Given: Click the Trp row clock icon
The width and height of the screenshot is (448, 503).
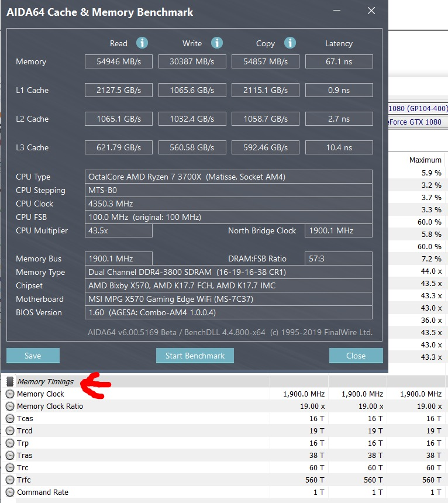Looking at the screenshot, I should [x=10, y=443].
